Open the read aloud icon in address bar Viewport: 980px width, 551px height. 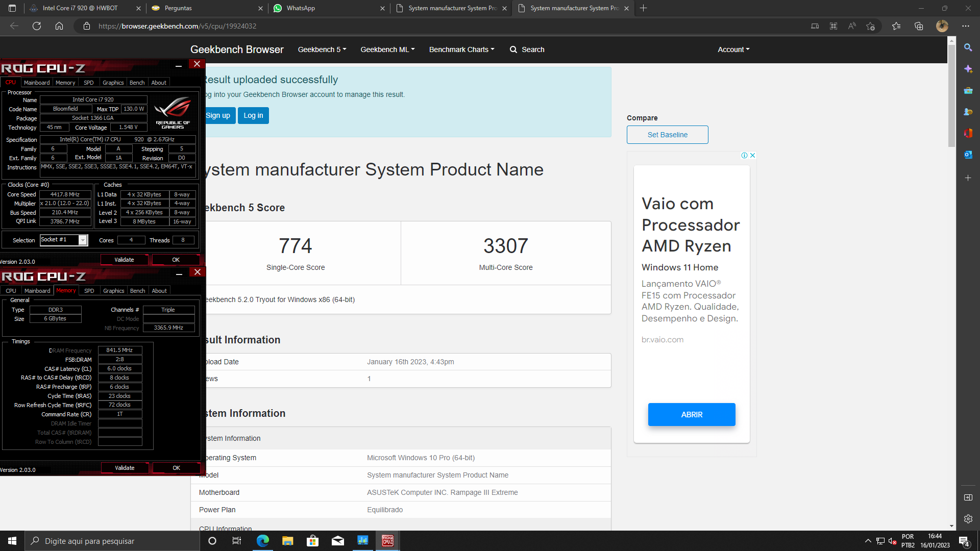(x=852, y=26)
